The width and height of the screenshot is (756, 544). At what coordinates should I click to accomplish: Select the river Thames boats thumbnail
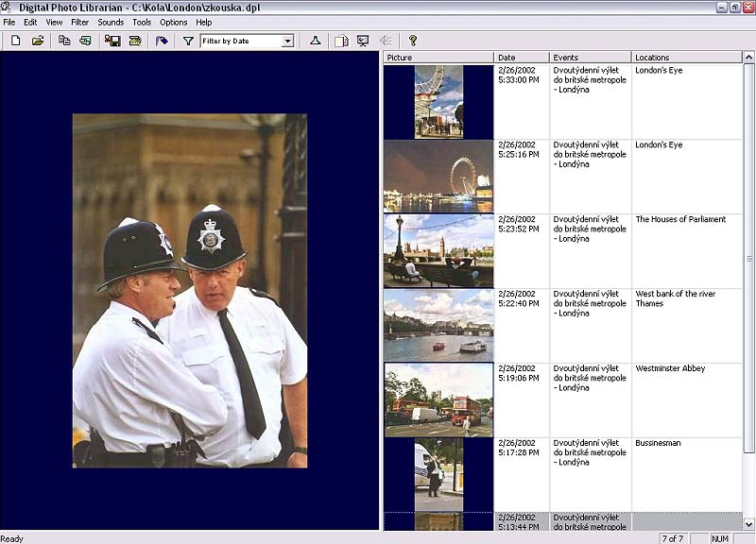click(x=438, y=326)
